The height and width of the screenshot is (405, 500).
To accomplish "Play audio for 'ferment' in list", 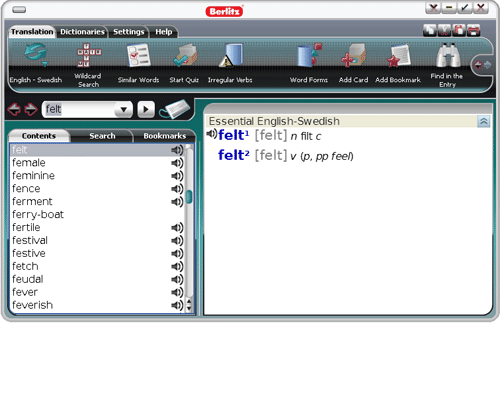I will coord(177,202).
